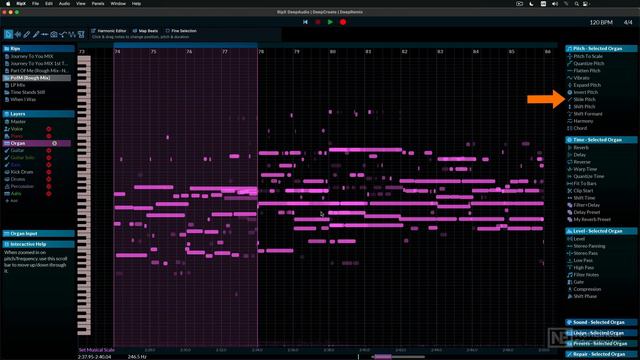Collapse Level - Selected Organ section
Screen dimensions: 640x360
click(601, 231)
